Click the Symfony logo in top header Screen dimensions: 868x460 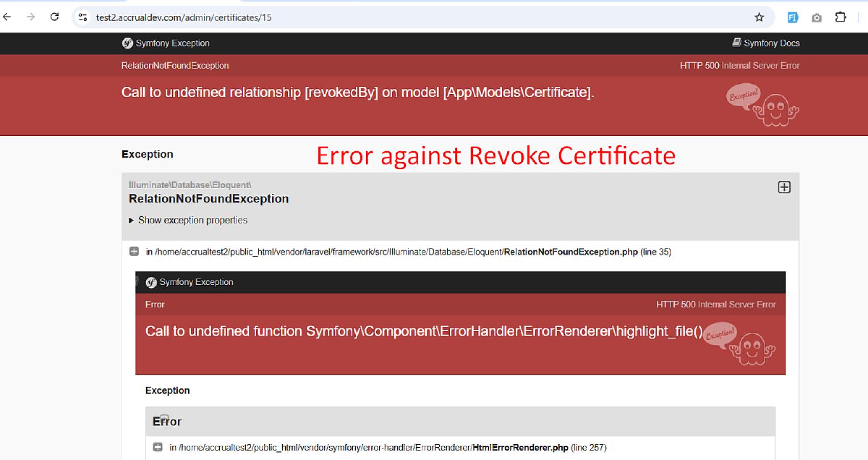pos(127,43)
